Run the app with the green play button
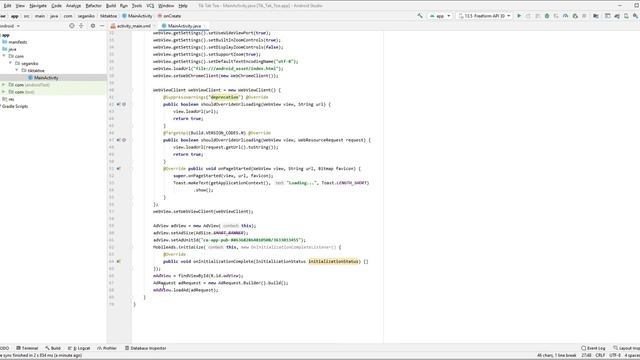Viewport: 640px width, 360px height. 519,16
